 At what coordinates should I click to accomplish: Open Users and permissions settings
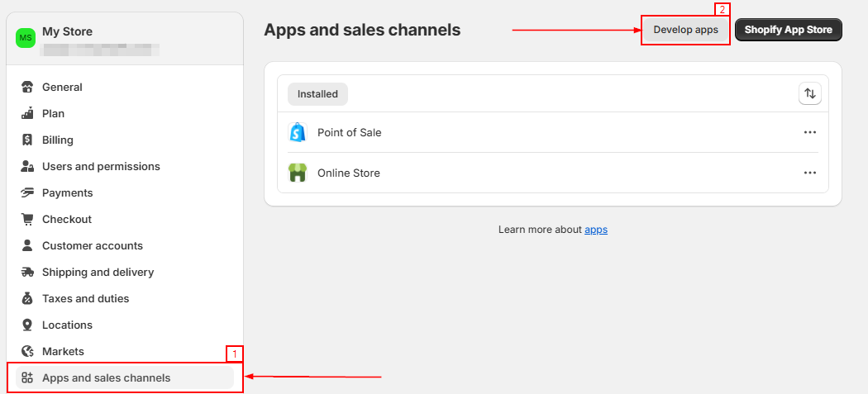101,166
